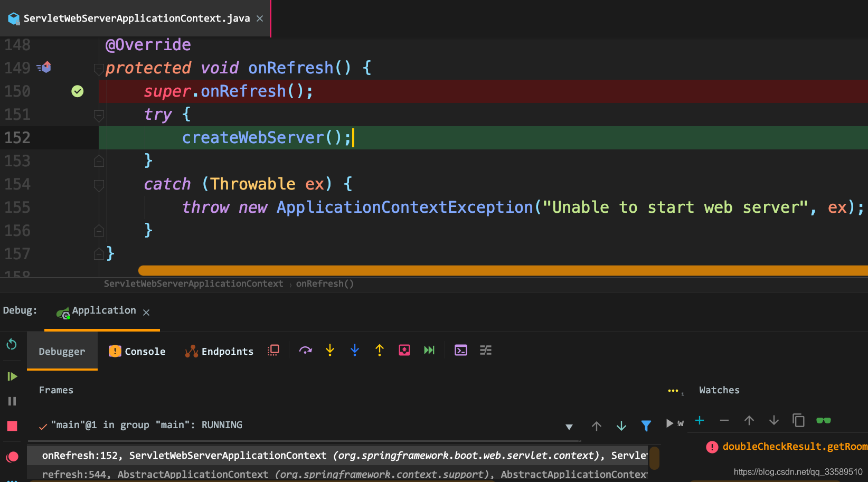868x482 pixels.
Task: Click the orange horizontal editor scrollbar
Action: pos(502,271)
